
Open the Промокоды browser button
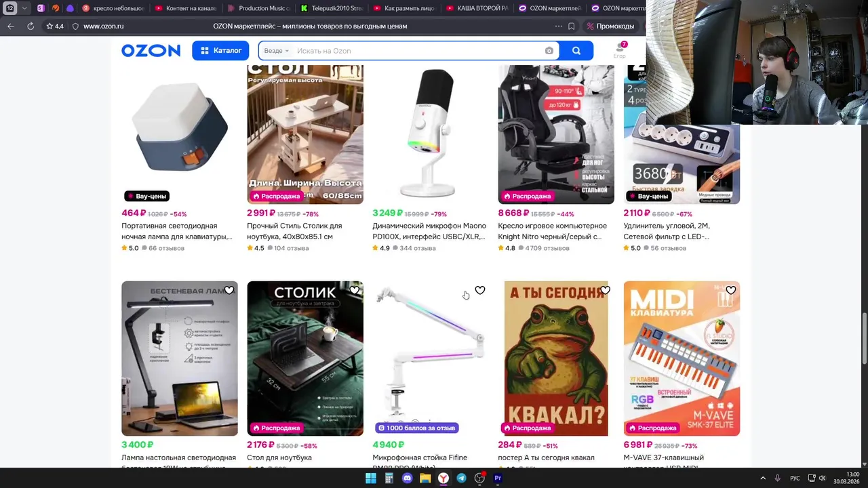coord(610,26)
